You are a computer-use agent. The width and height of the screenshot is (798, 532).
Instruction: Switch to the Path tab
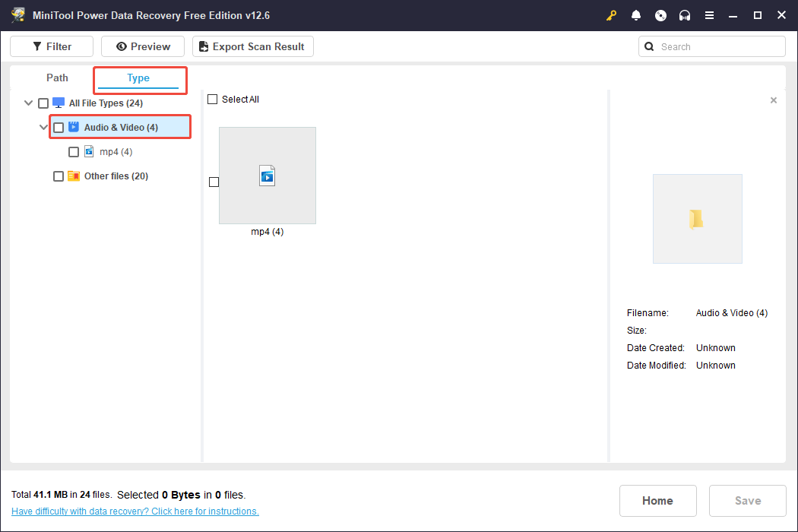pyautogui.click(x=56, y=78)
